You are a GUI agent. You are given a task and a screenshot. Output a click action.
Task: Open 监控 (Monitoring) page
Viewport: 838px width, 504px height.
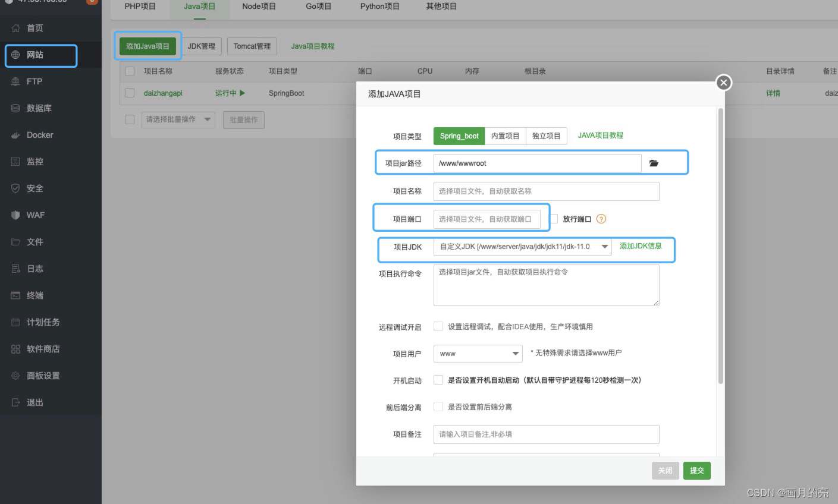pyautogui.click(x=34, y=161)
